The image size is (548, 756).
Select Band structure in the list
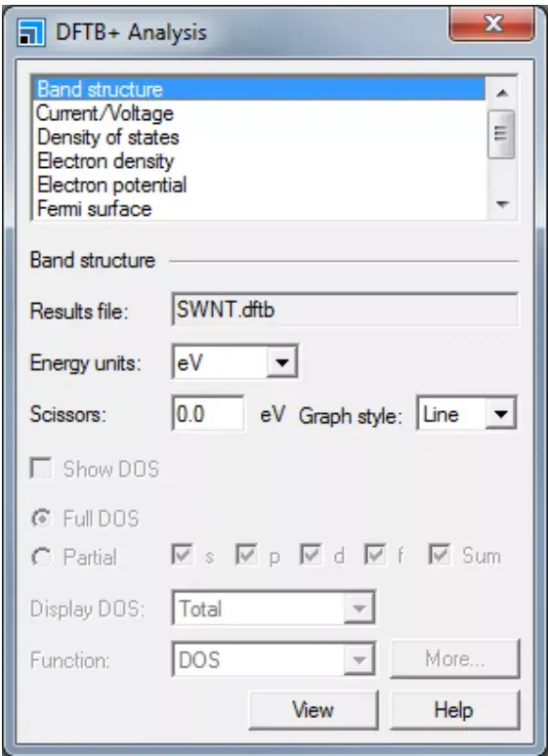pyautogui.click(x=260, y=89)
